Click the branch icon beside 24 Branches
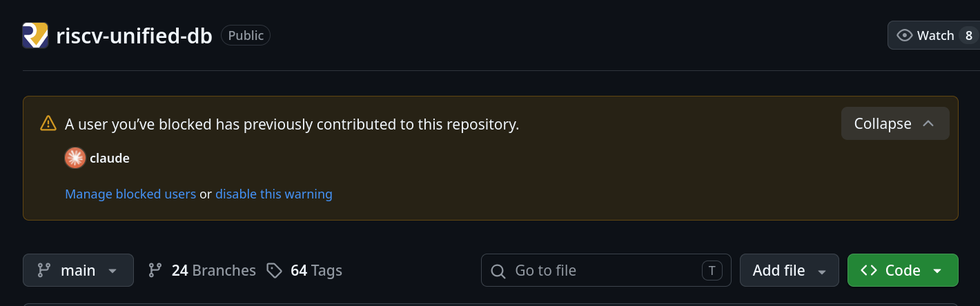 155,270
